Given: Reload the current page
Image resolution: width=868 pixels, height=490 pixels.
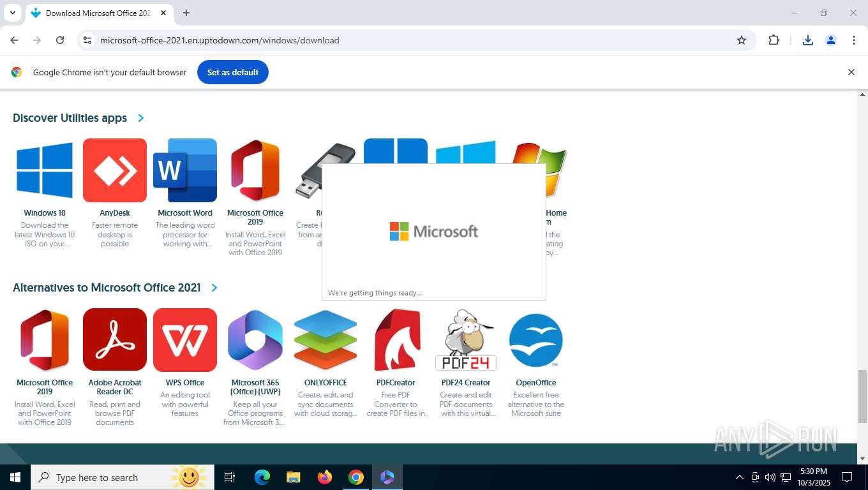Looking at the screenshot, I should click(x=60, y=40).
